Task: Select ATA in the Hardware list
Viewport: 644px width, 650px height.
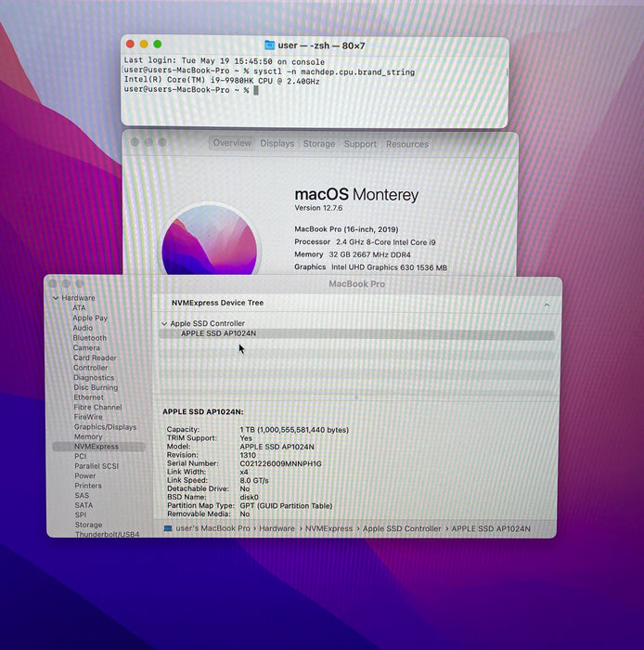Action: (79, 308)
